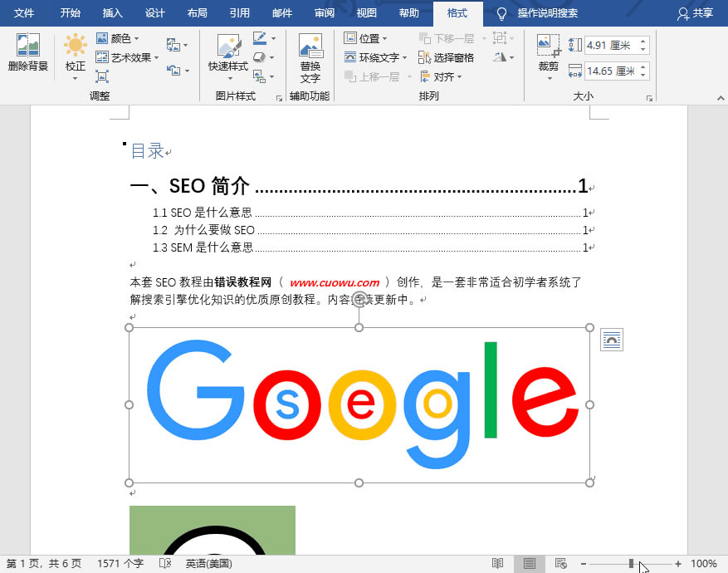Click the Layout Options icon beside image

coord(612,340)
